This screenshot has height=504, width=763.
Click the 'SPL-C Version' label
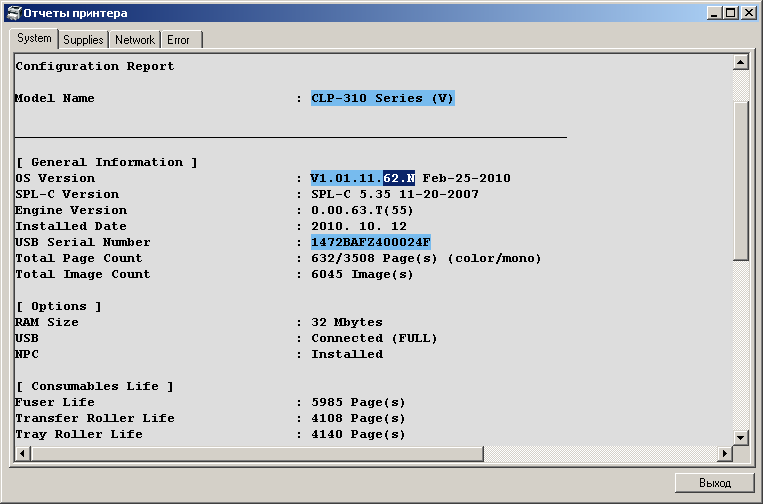pyautogui.click(x=67, y=194)
